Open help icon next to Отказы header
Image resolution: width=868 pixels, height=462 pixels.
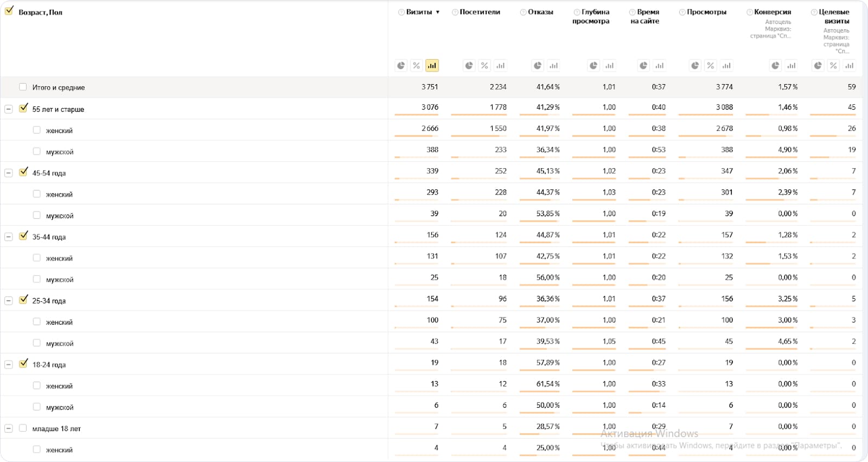click(523, 12)
